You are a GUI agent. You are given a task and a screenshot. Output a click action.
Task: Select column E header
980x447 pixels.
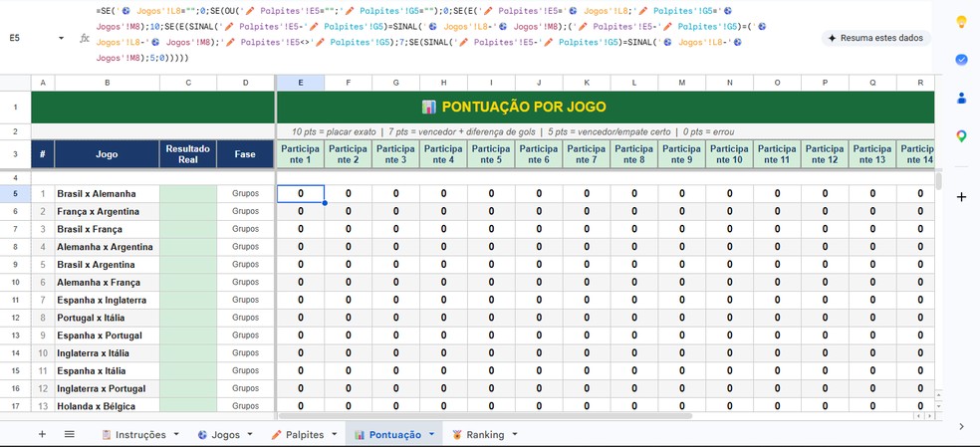301,83
